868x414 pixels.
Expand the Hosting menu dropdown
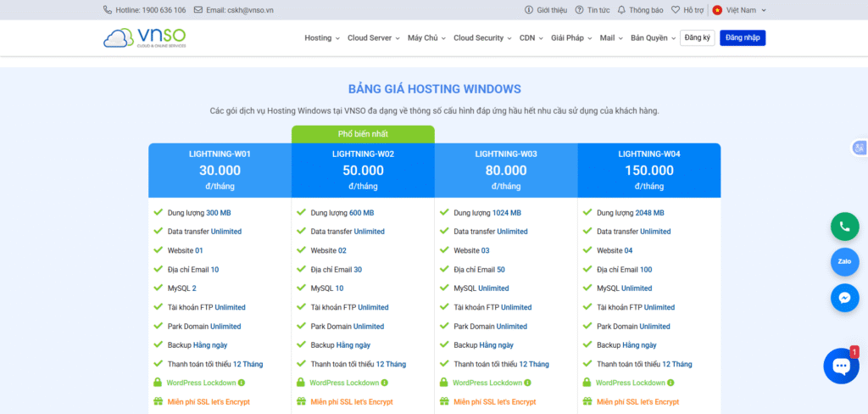click(322, 38)
